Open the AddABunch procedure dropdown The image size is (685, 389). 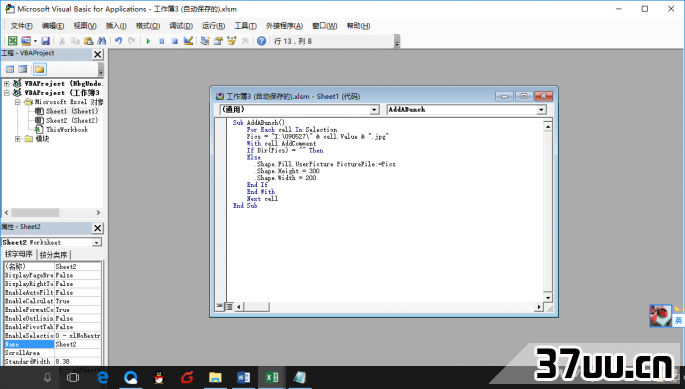coord(541,110)
